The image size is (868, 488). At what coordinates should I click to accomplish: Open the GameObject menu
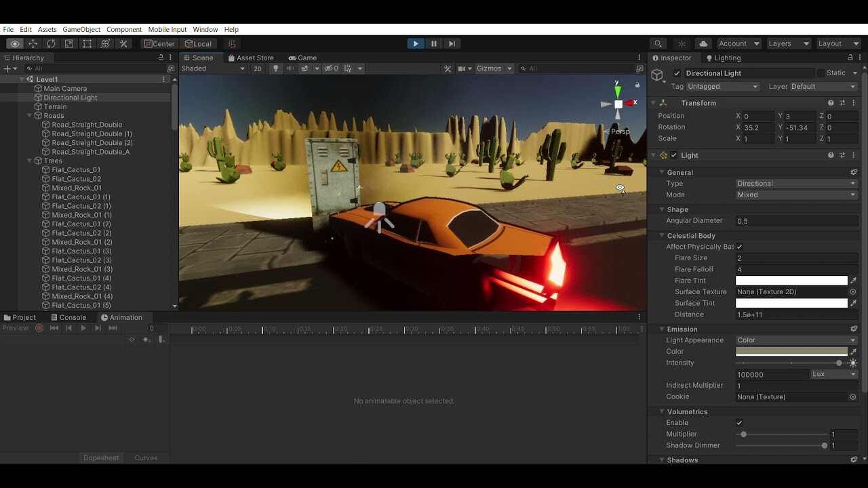coord(81,29)
